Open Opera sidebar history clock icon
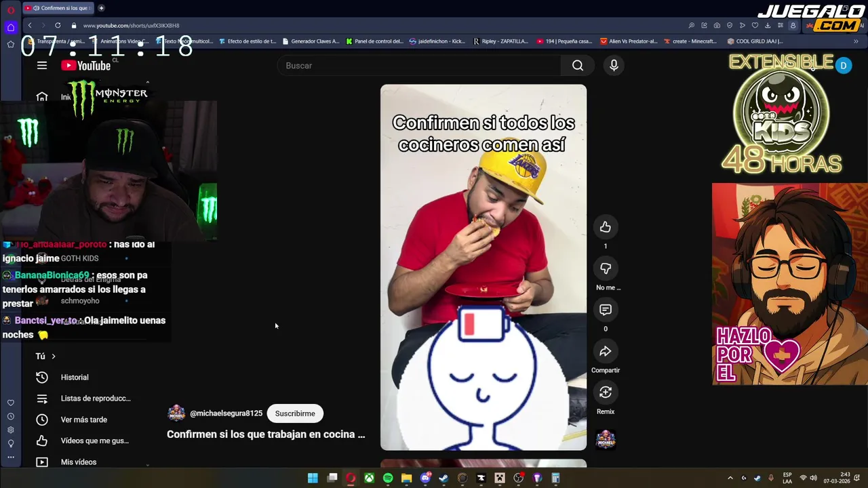 click(x=10, y=416)
